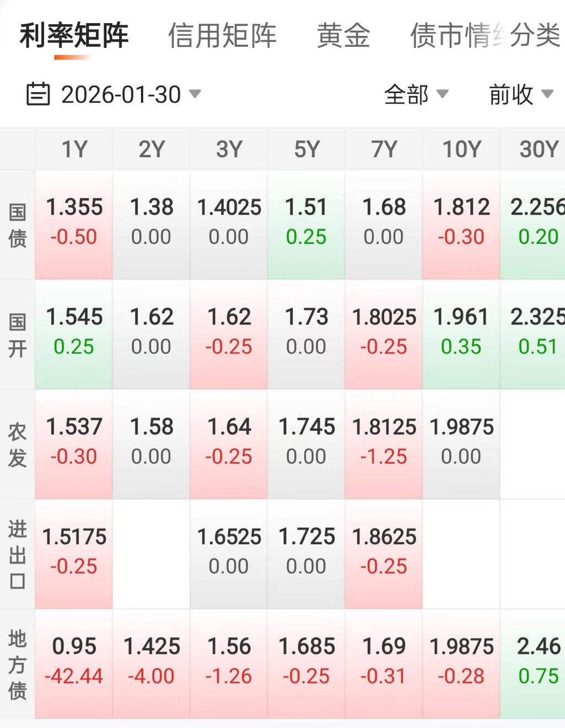Select the 地方债 row label

tap(18, 664)
